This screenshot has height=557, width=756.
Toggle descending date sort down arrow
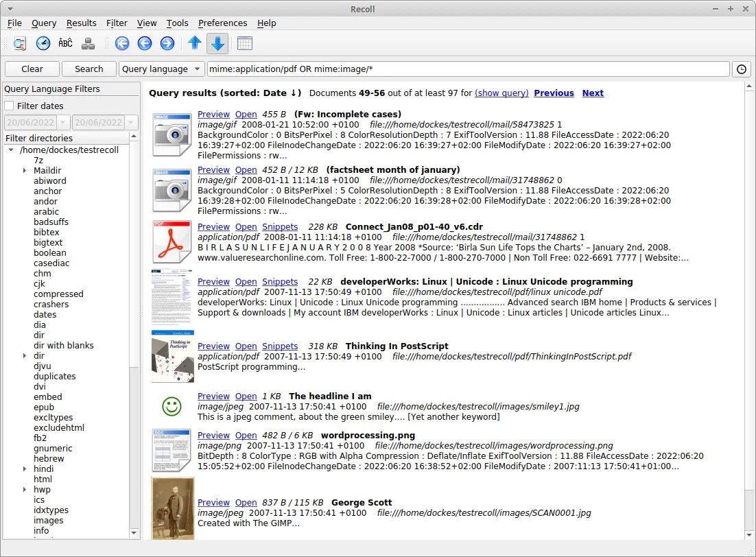217,43
